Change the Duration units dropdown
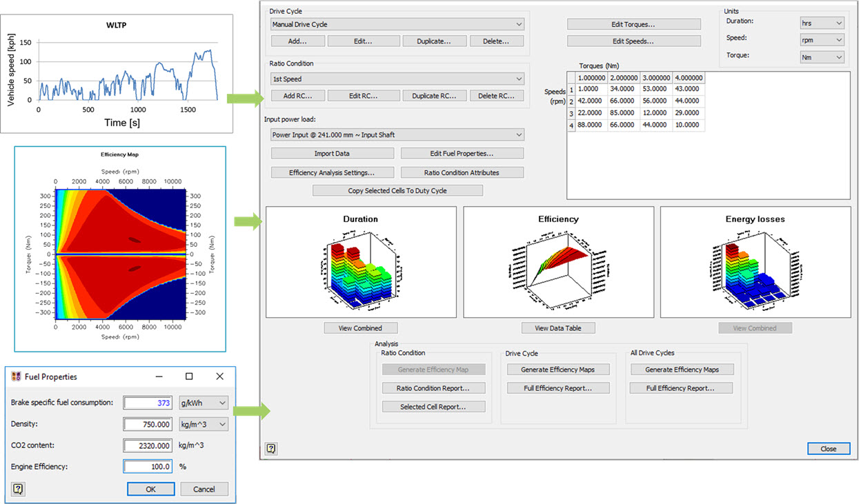This screenshot has width=859, height=504. (x=821, y=23)
